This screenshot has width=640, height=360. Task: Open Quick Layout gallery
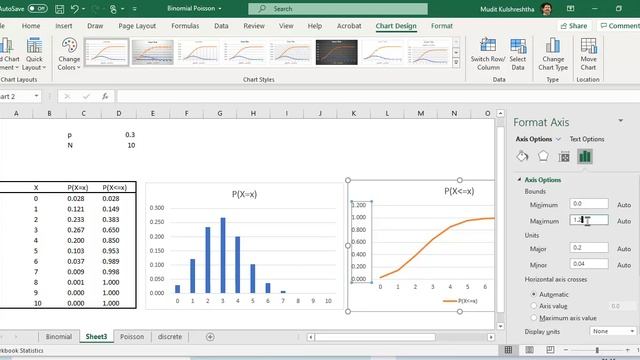pyautogui.click(x=34, y=55)
